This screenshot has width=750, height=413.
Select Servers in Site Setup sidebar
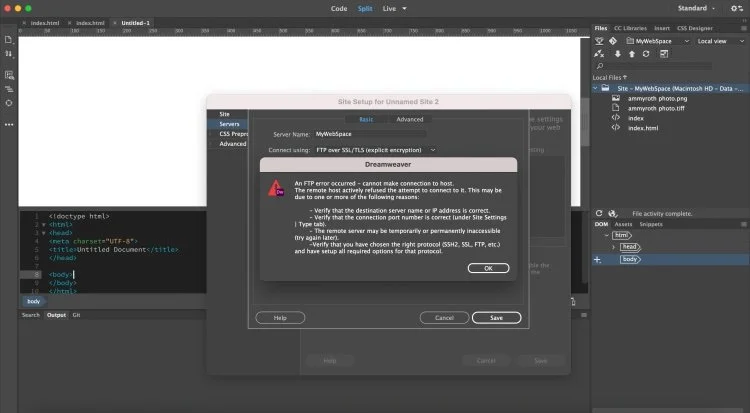coord(229,124)
